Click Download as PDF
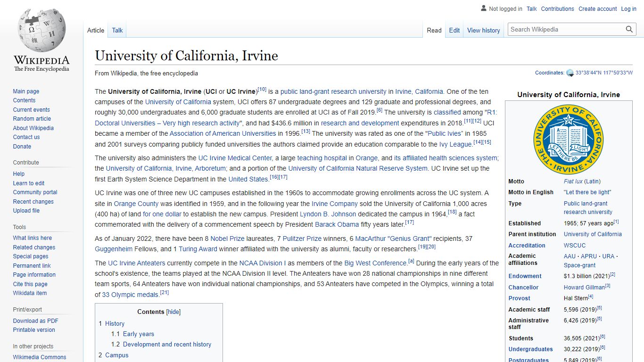Image resolution: width=644 pixels, height=362 pixels. coord(35,321)
